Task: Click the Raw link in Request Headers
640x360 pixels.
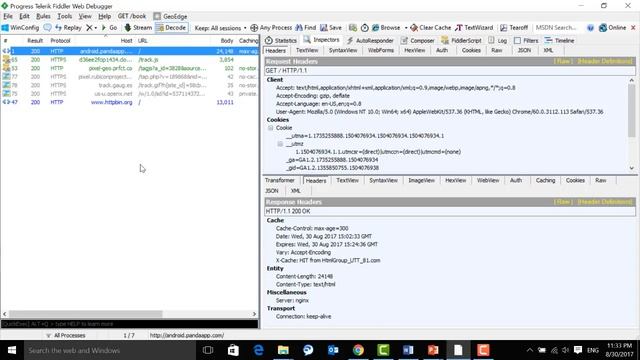Action: point(563,61)
